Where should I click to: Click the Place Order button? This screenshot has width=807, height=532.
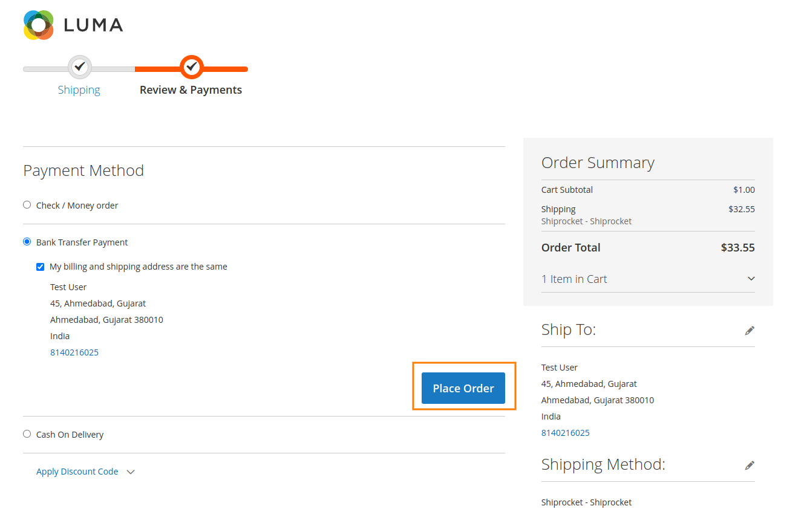[x=463, y=388]
